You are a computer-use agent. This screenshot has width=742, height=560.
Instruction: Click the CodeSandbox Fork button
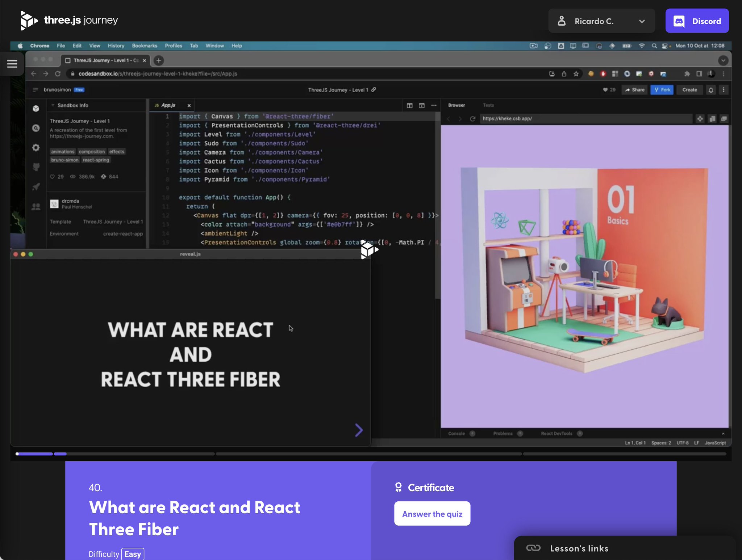tap(662, 90)
